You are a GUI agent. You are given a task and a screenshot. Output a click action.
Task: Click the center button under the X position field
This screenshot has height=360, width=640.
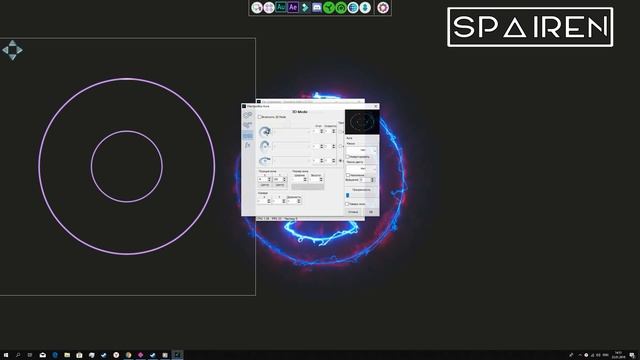pyautogui.click(x=264, y=185)
